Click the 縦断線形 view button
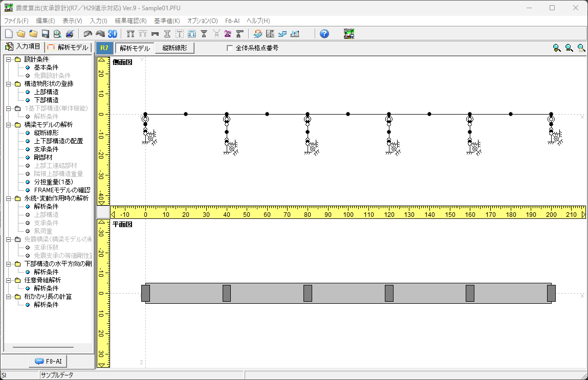This screenshot has height=380, width=588. tap(175, 48)
